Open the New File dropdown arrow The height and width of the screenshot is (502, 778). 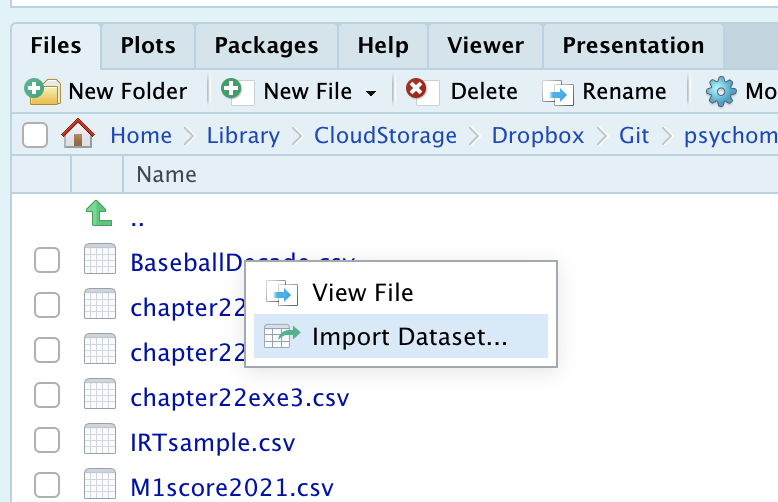click(x=371, y=93)
